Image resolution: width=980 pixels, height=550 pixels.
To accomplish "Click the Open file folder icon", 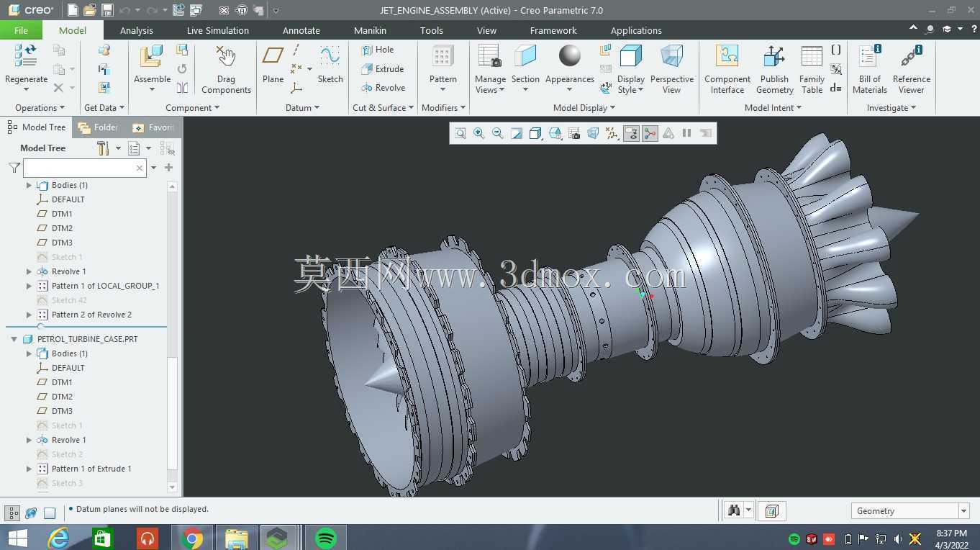I will (x=90, y=10).
